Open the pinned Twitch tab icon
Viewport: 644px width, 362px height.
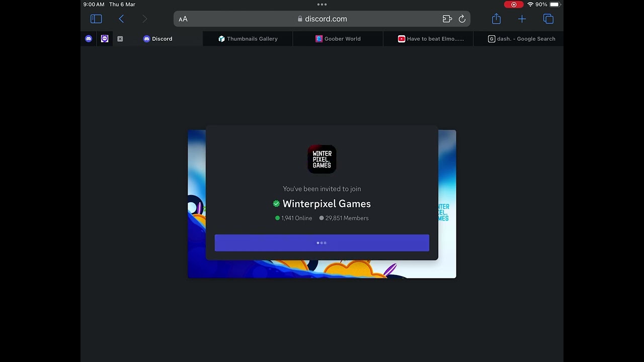point(105,39)
